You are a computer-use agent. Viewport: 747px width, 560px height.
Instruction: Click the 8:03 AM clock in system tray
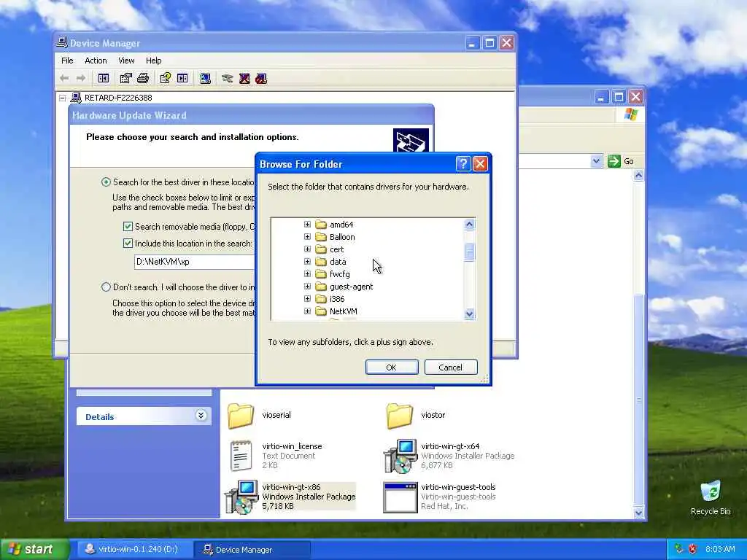(720, 549)
